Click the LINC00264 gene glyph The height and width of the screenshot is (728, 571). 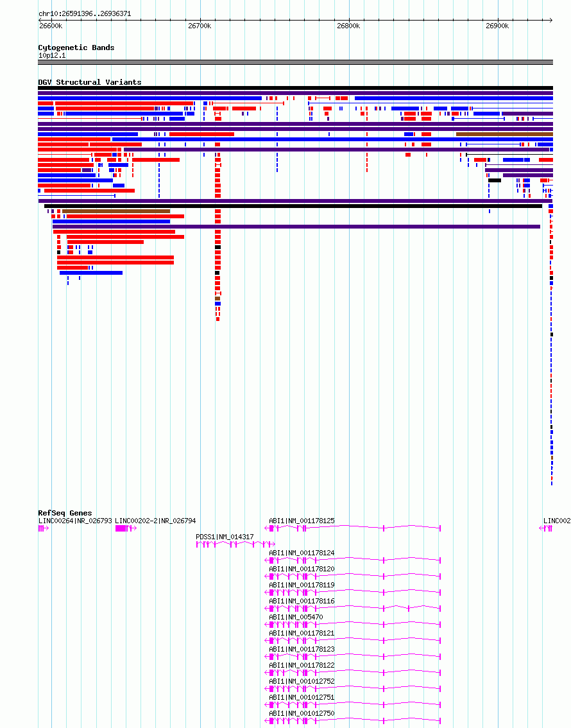tap(44, 528)
